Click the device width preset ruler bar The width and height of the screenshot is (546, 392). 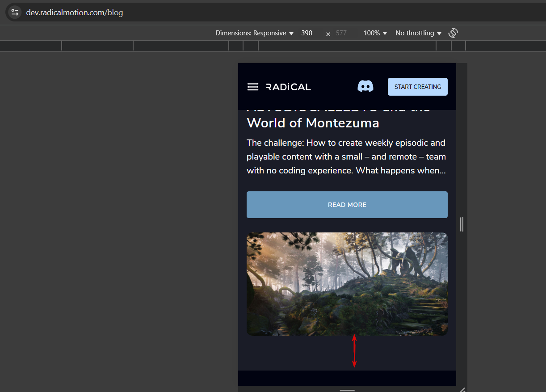pos(273,46)
